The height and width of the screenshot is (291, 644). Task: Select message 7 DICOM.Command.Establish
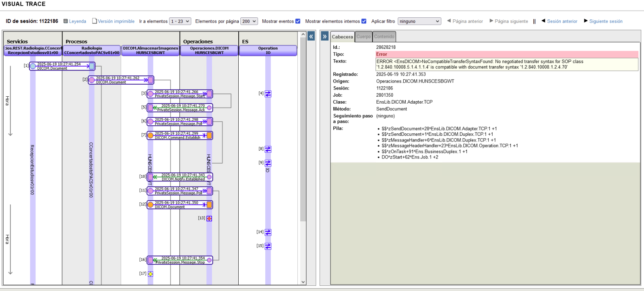click(x=180, y=135)
